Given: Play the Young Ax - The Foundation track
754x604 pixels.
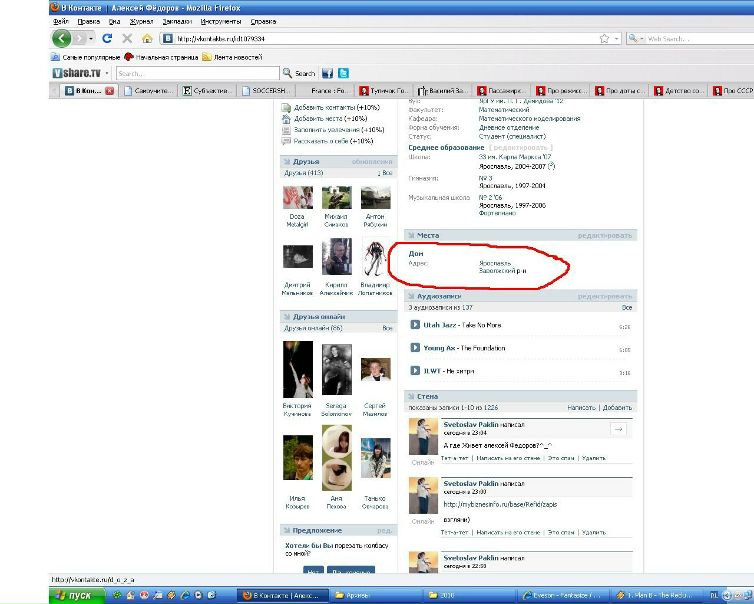Looking at the screenshot, I should pos(415,348).
